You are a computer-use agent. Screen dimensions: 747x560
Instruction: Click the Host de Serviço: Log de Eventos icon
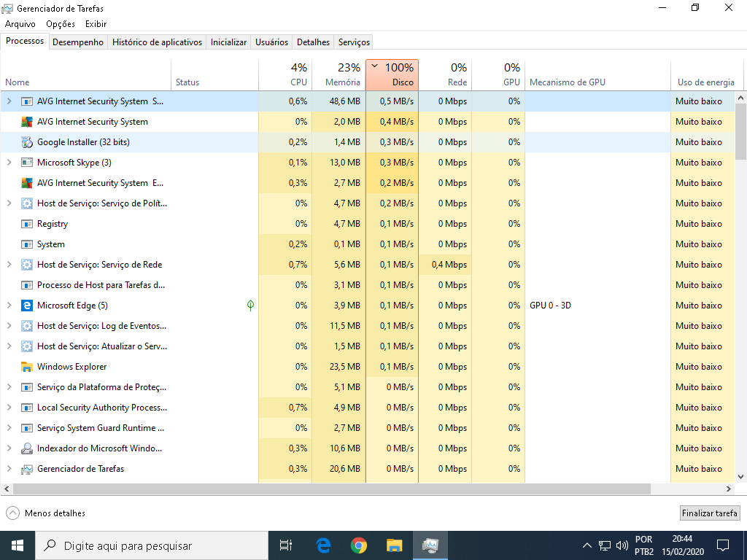coord(27,326)
